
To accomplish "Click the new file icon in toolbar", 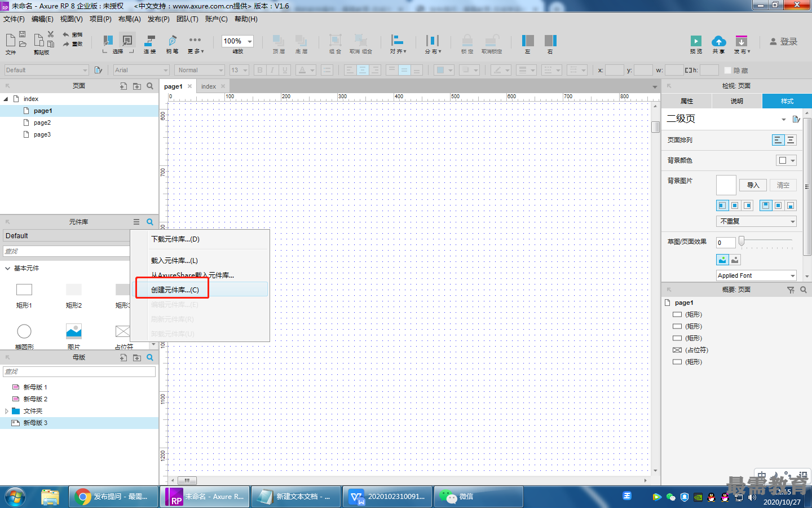I will coord(10,40).
